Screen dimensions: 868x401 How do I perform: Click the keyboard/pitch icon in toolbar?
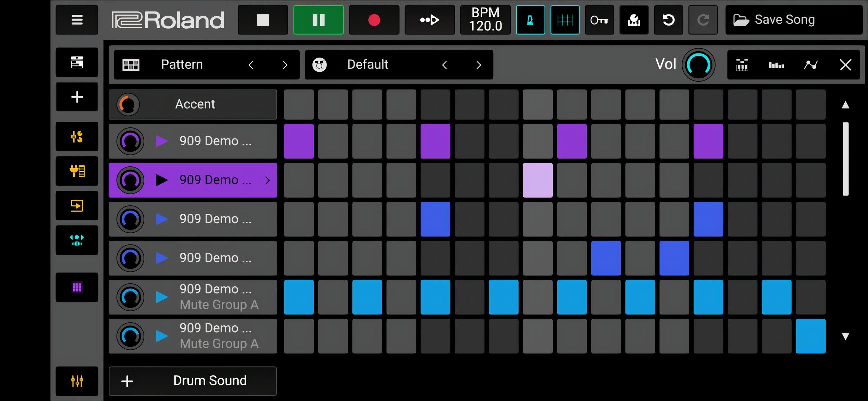(x=742, y=64)
